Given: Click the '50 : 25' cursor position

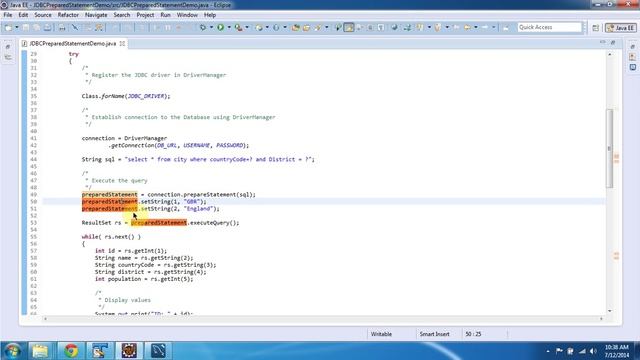Looking at the screenshot, I should coord(473,334).
